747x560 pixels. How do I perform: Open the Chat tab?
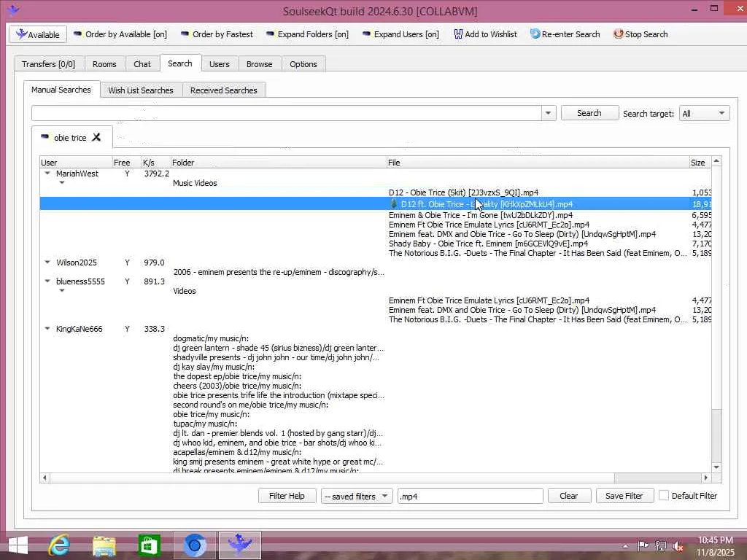pos(142,64)
